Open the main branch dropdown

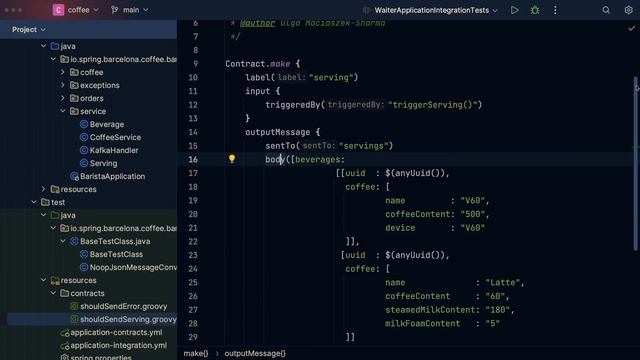pos(136,10)
